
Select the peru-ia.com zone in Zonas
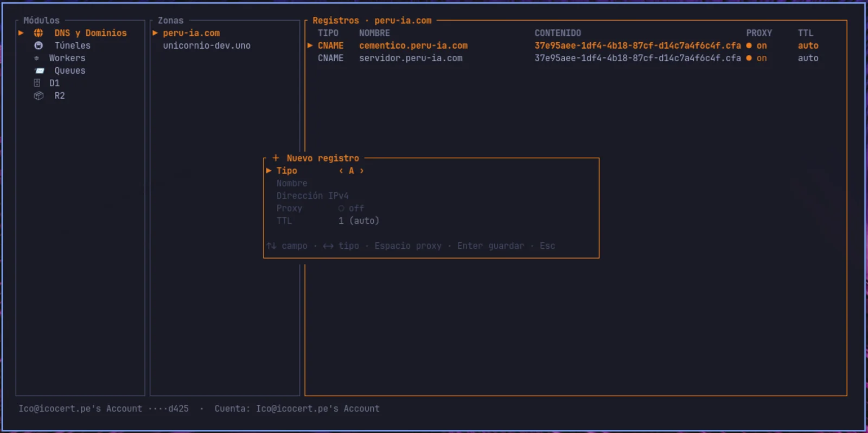click(192, 33)
